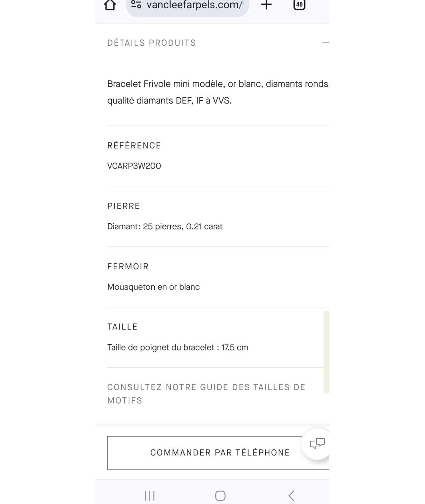
Task: Collapse the Détails Produits section
Action: click(x=325, y=43)
